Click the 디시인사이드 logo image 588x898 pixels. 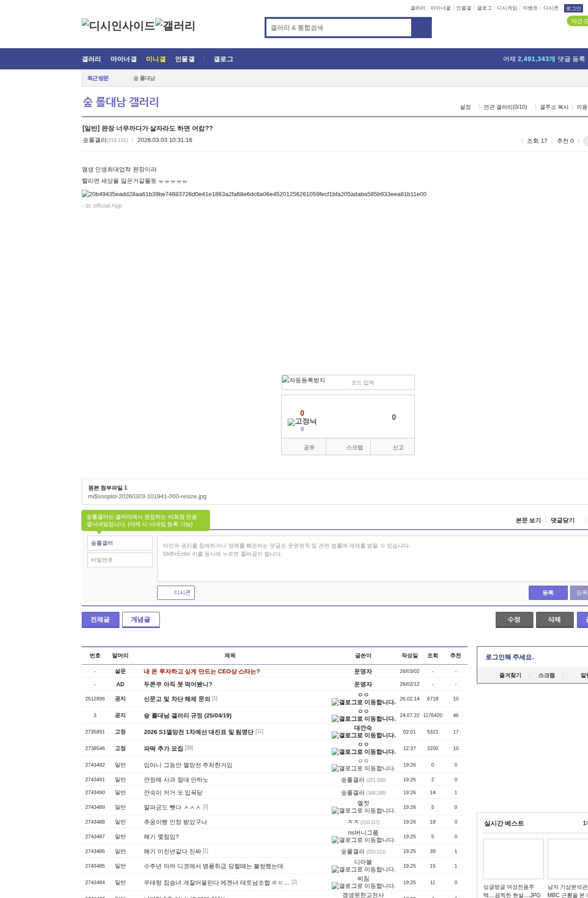point(118,26)
